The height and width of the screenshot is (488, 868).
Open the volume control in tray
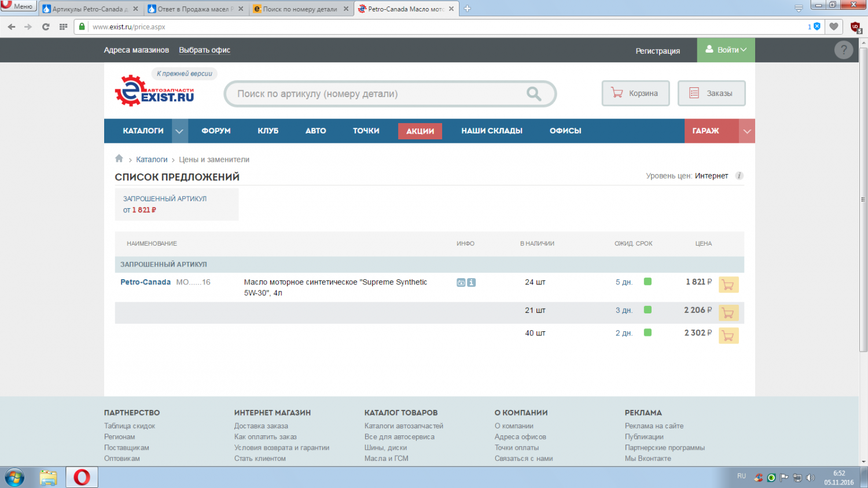(x=810, y=478)
